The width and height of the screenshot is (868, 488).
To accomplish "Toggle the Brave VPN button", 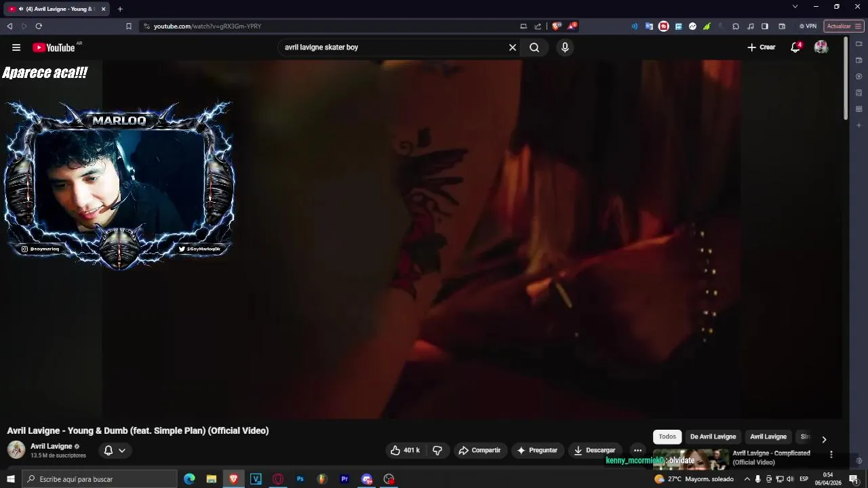I will [x=808, y=26].
